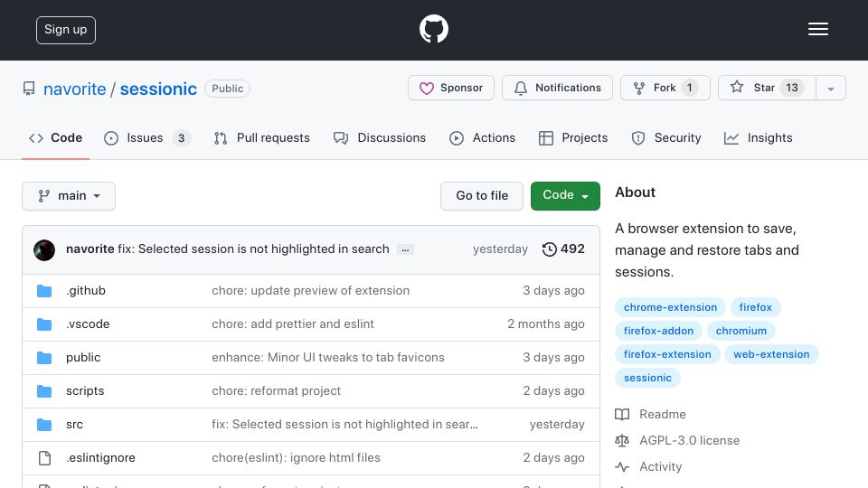Open the Projects tab
This screenshot has width=868, height=488.
[573, 137]
